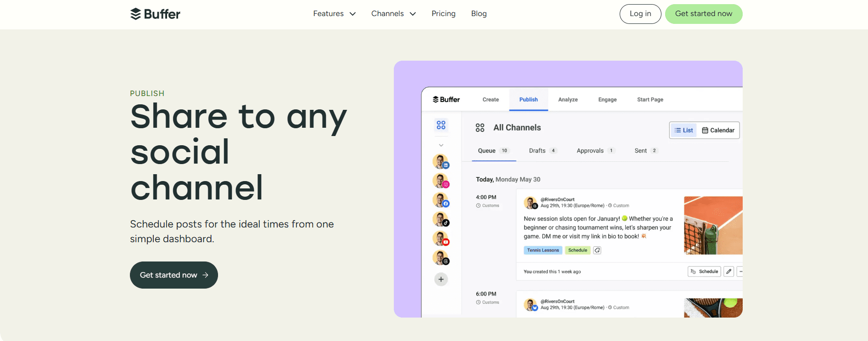This screenshot has width=868, height=341.
Task: Click 'You created this 1 week ago' text
Action: (x=552, y=272)
